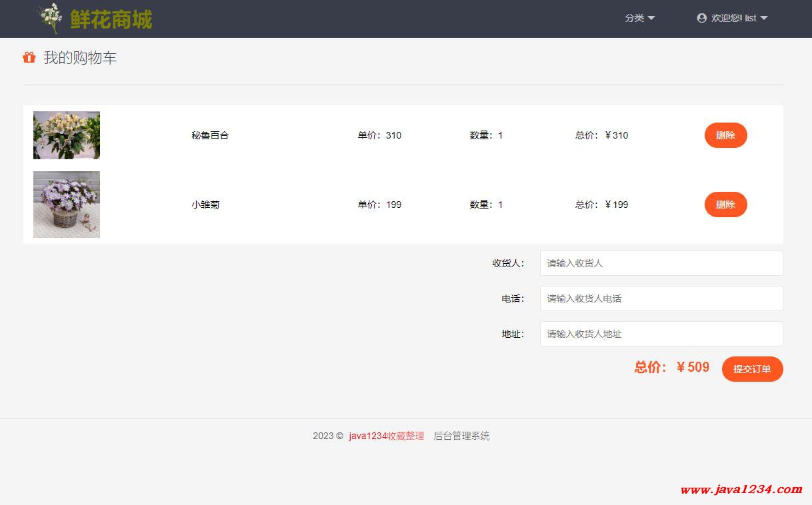The height and width of the screenshot is (505, 812).
Task: Open the 小雏菊 product thumbnail
Action: 67,205
